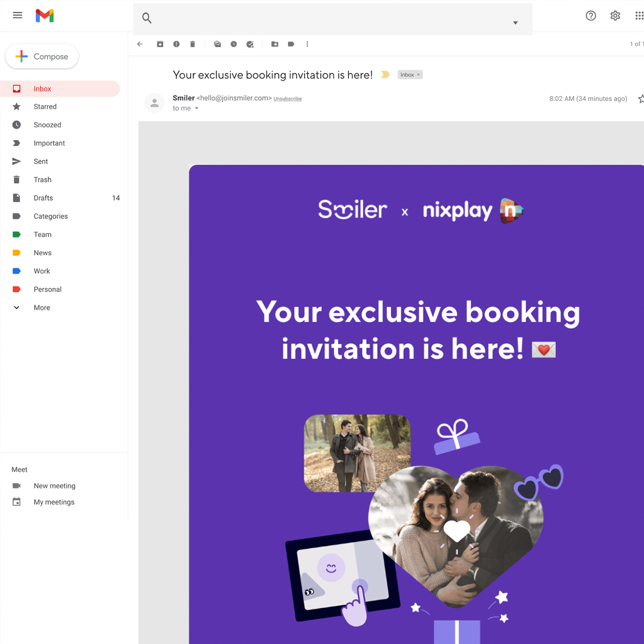The height and width of the screenshot is (644, 644).
Task: Delete this email with trash icon
Action: pyautogui.click(x=193, y=44)
